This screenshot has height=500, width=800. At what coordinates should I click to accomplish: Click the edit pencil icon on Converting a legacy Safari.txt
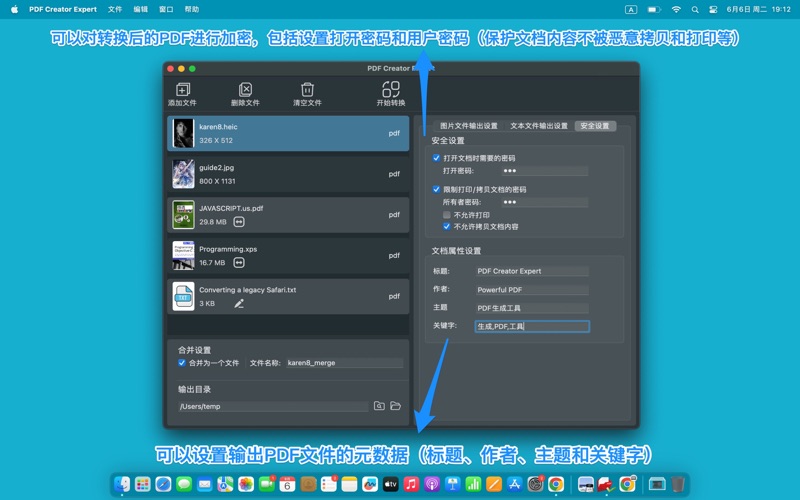tap(239, 304)
